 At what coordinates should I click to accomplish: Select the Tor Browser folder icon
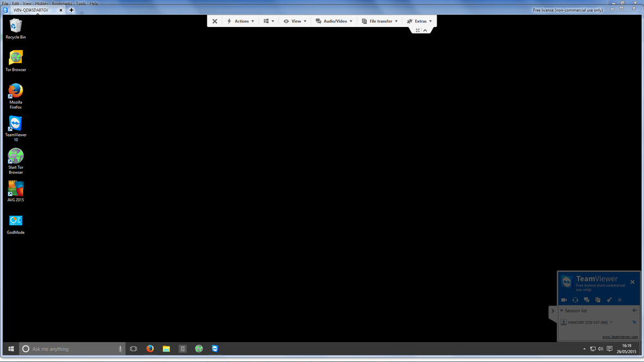pyautogui.click(x=15, y=61)
